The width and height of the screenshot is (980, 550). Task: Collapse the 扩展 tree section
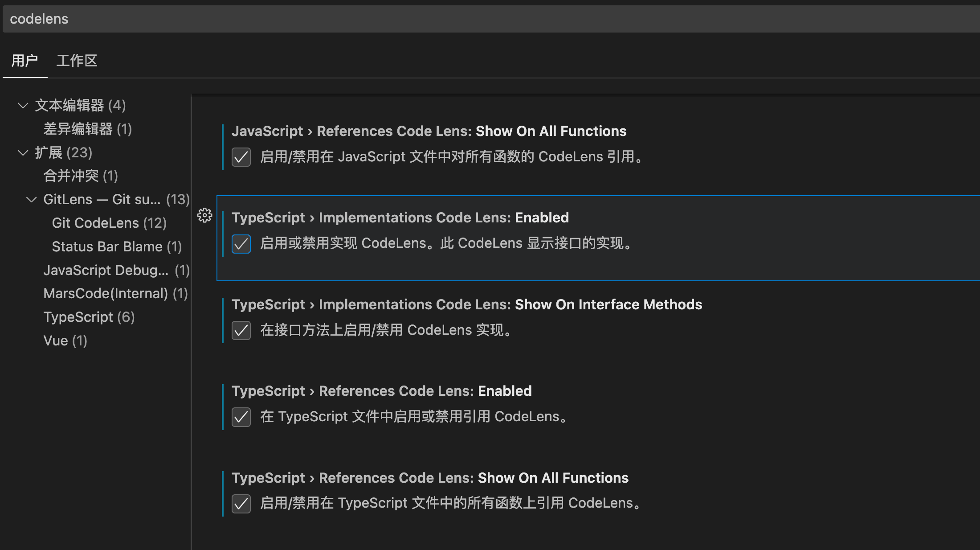click(x=23, y=153)
